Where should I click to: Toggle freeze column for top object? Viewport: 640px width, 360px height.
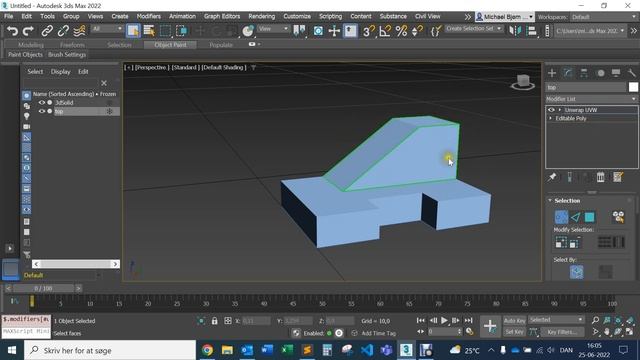tap(109, 111)
